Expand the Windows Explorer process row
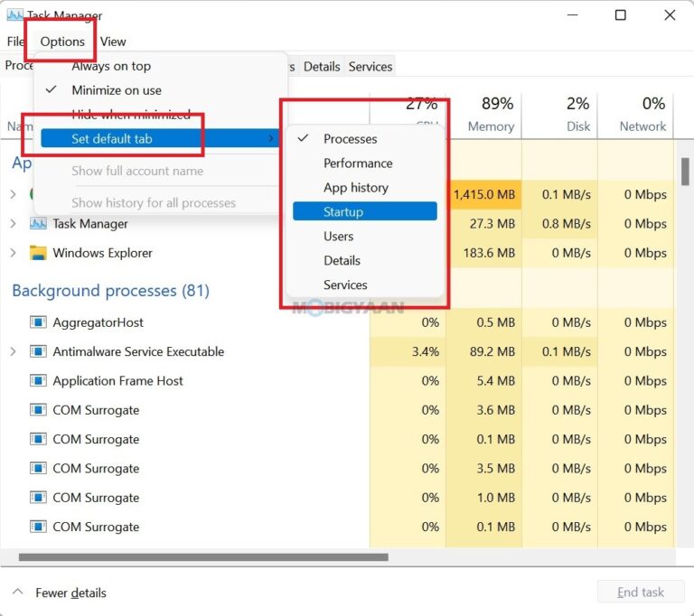694x616 pixels. (14, 253)
